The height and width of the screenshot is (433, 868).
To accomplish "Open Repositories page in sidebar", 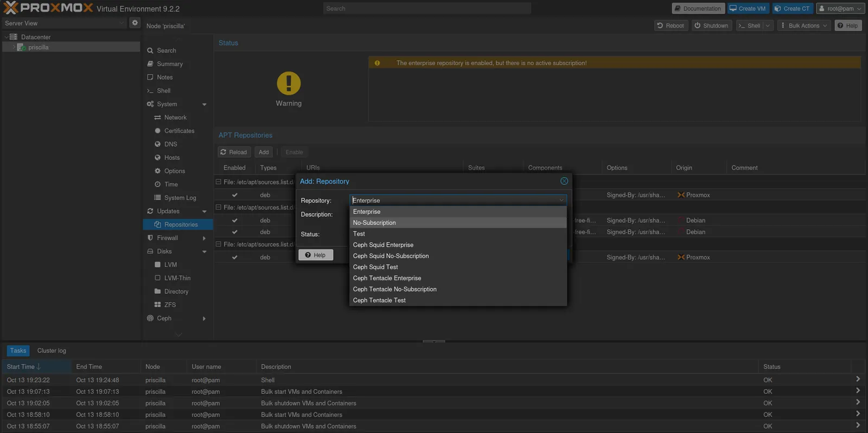I will (x=177, y=224).
